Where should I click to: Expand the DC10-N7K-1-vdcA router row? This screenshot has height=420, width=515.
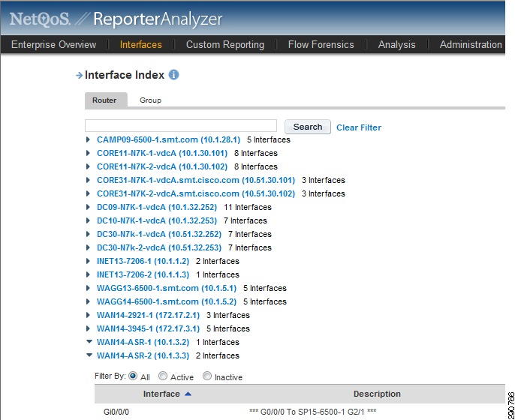point(88,220)
